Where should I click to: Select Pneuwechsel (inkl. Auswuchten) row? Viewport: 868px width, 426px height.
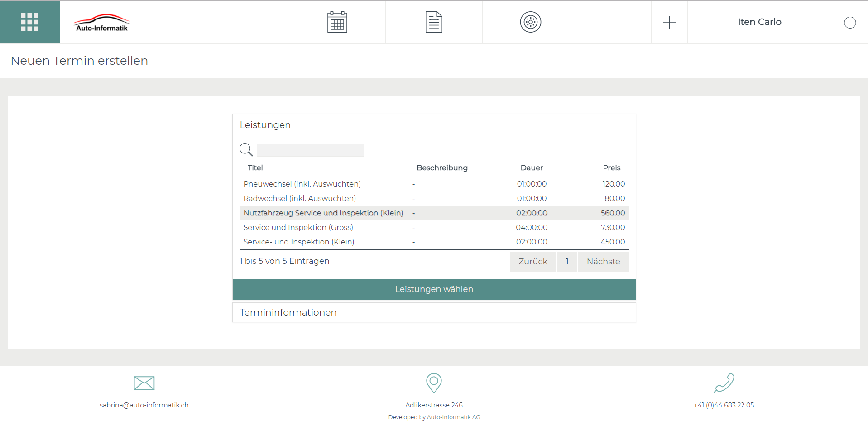click(434, 184)
